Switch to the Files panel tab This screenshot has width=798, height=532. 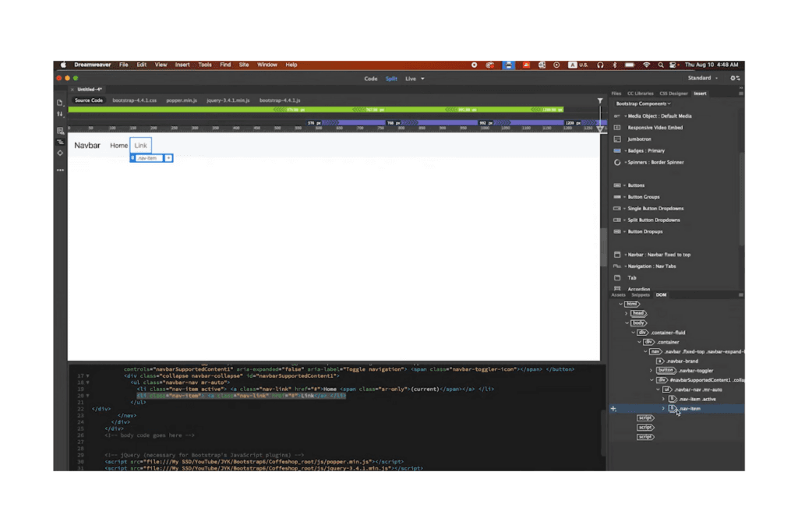click(616, 93)
